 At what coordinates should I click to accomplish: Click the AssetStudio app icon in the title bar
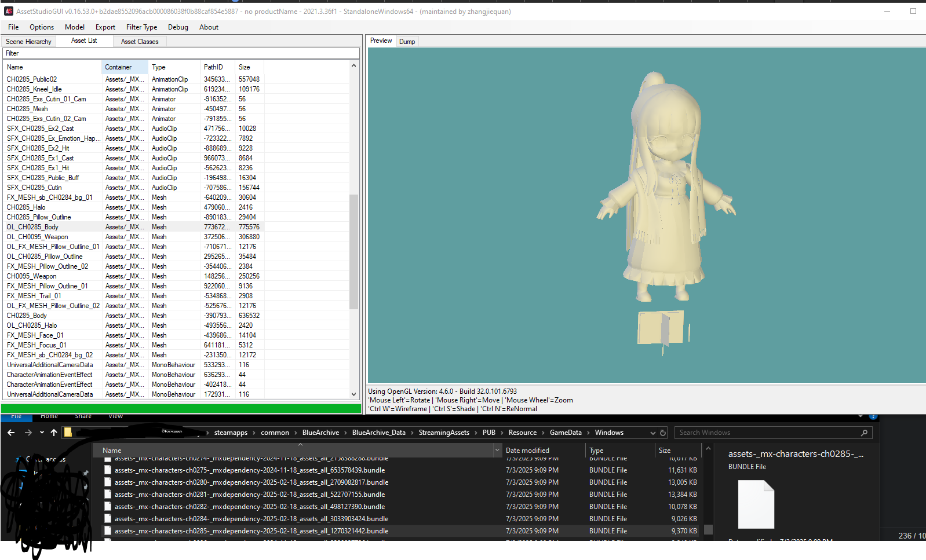9,12
